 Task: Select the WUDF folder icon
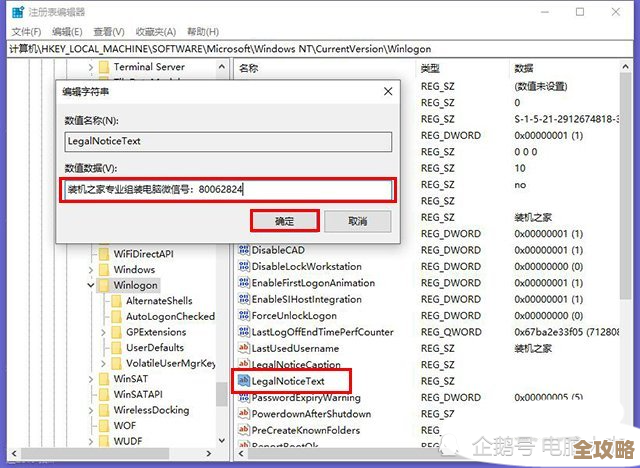(104, 441)
